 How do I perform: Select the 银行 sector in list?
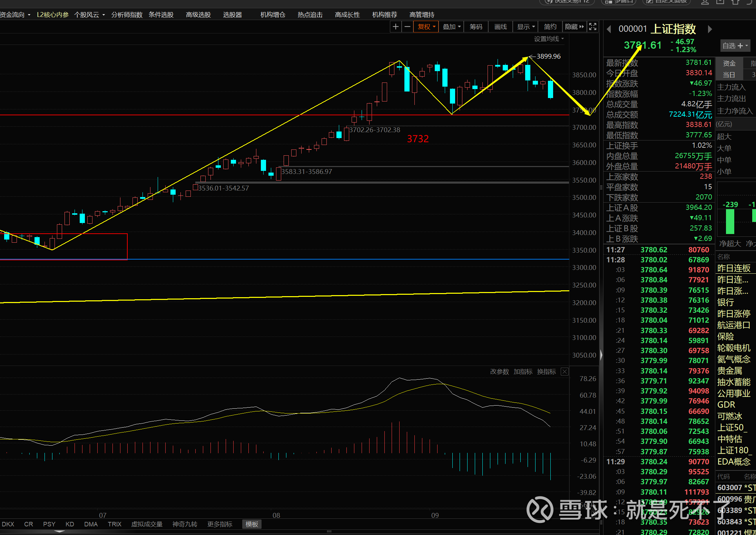(725, 302)
